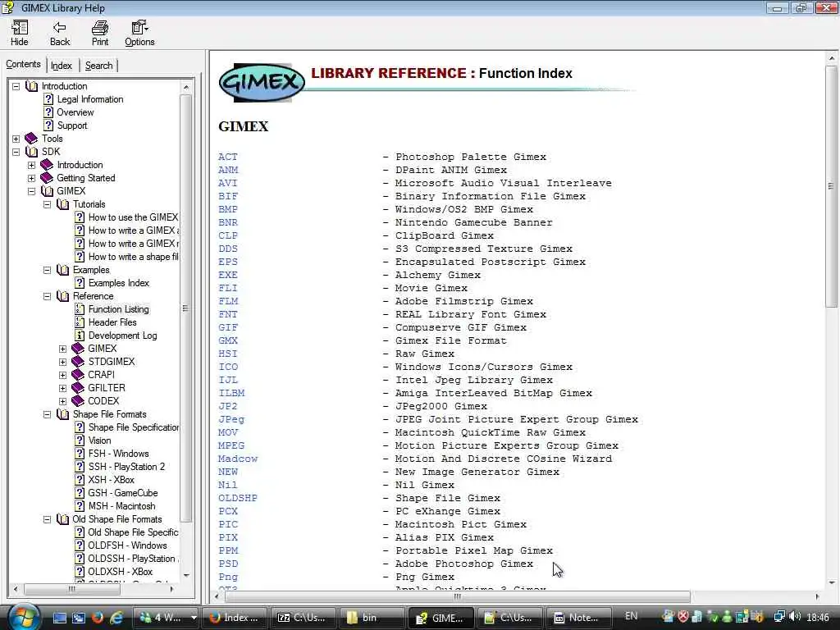Collapse the top-level Introduction node
Viewport: 840px width, 630px height.
16,86
